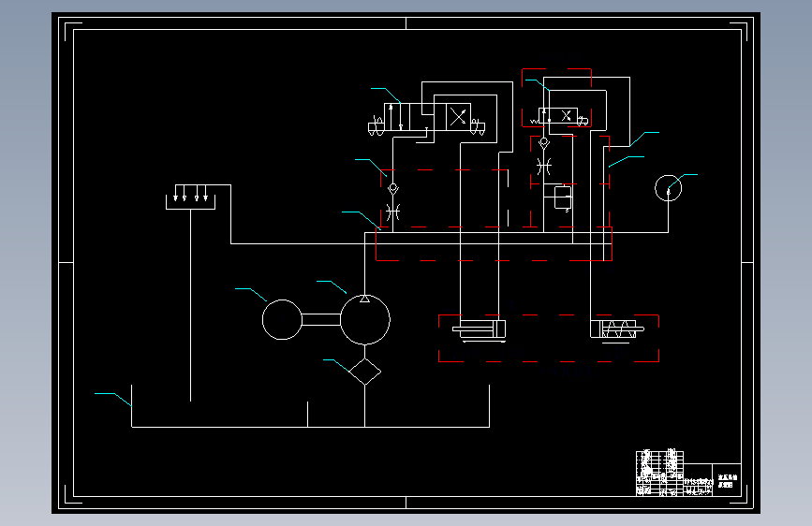Viewport: 812px width, 526px height.
Task: Select the spring-return cylinder symbol
Action: (x=617, y=330)
